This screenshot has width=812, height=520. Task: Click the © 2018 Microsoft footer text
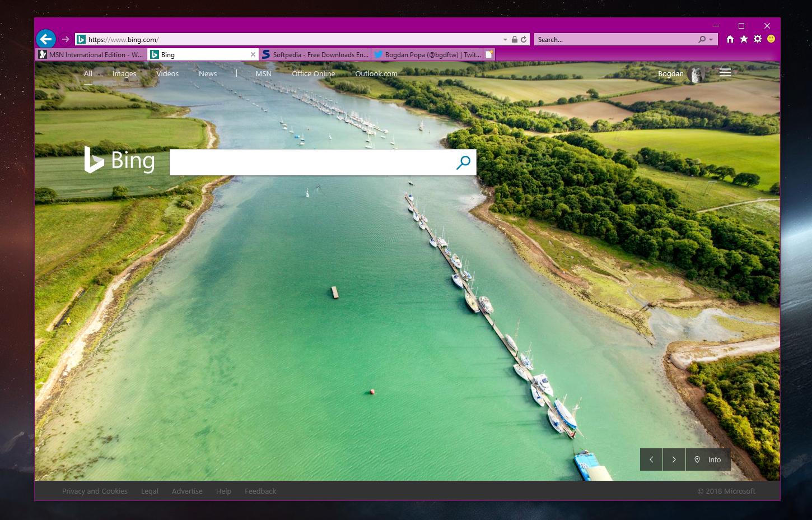[x=726, y=491]
